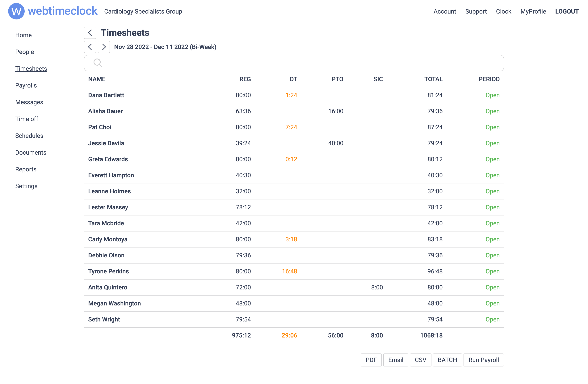Open Seth Wright's period status link
The width and height of the screenshot is (588, 384).
(492, 319)
